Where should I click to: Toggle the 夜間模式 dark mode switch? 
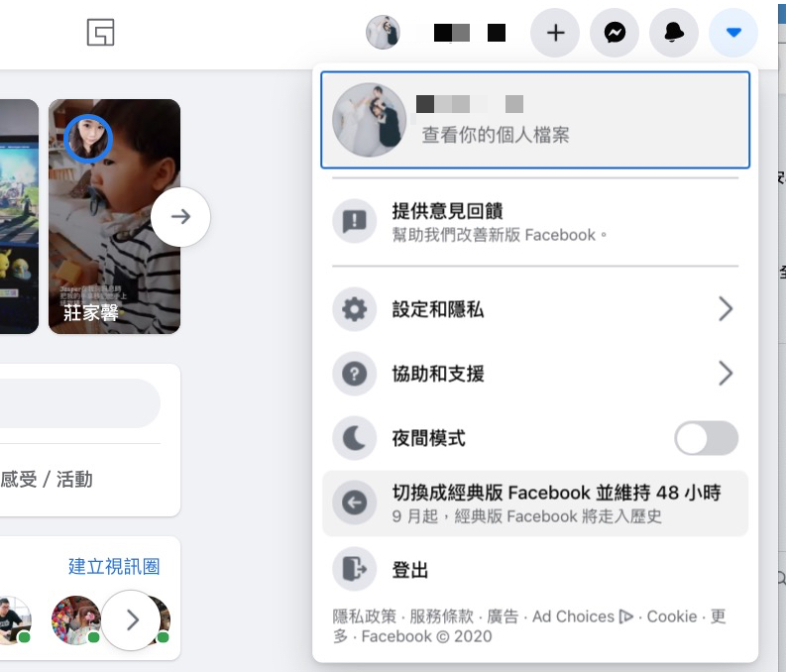tap(707, 438)
